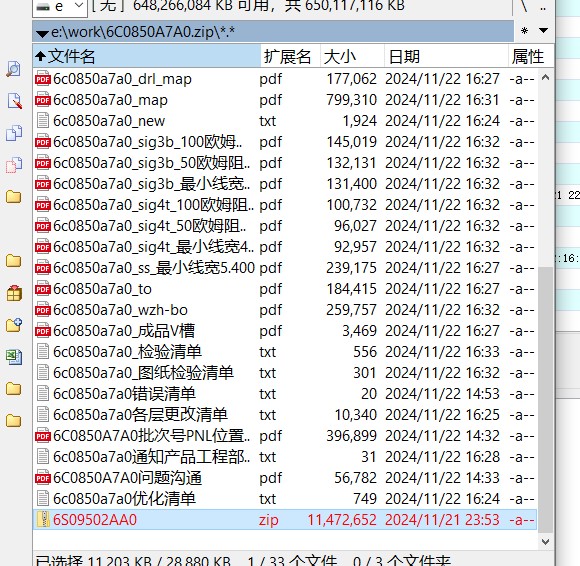This screenshot has height=566, width=580.
Task: Click the view file magnifier icon
Action: coord(14,69)
